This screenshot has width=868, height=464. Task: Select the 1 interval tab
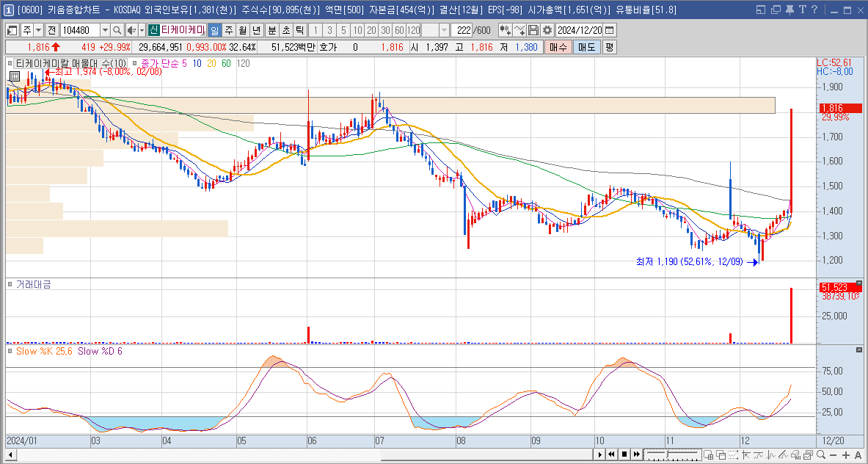pos(315,30)
